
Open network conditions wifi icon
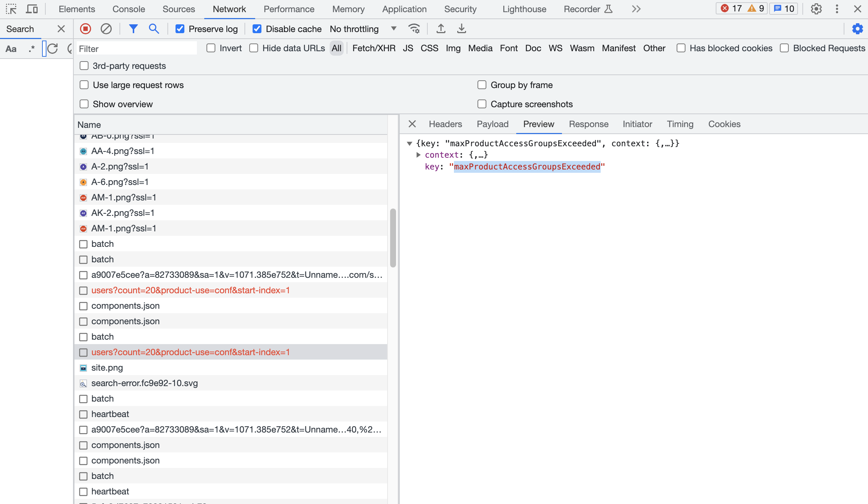414,29
